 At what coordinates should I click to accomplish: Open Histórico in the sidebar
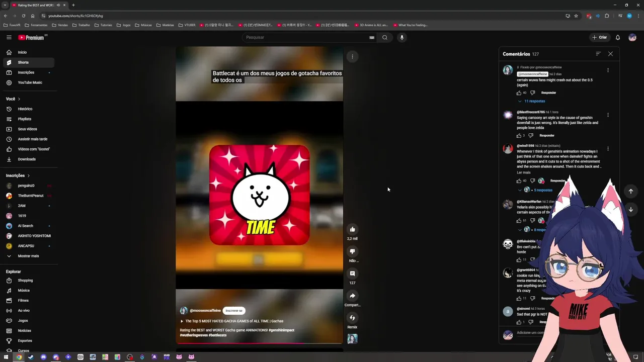(x=29, y=109)
